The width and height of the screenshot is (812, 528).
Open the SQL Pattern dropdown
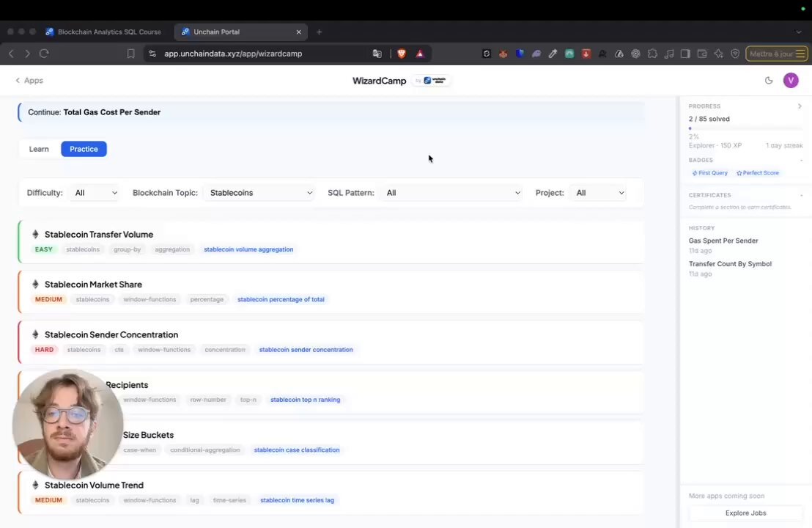[x=452, y=193]
